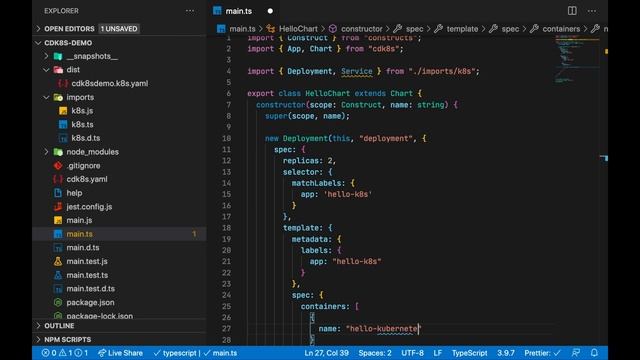Click the node_modules folder icon

[x=58, y=152]
